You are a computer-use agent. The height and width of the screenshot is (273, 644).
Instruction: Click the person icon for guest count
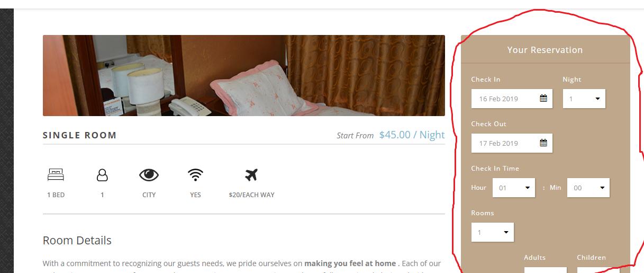tap(102, 174)
